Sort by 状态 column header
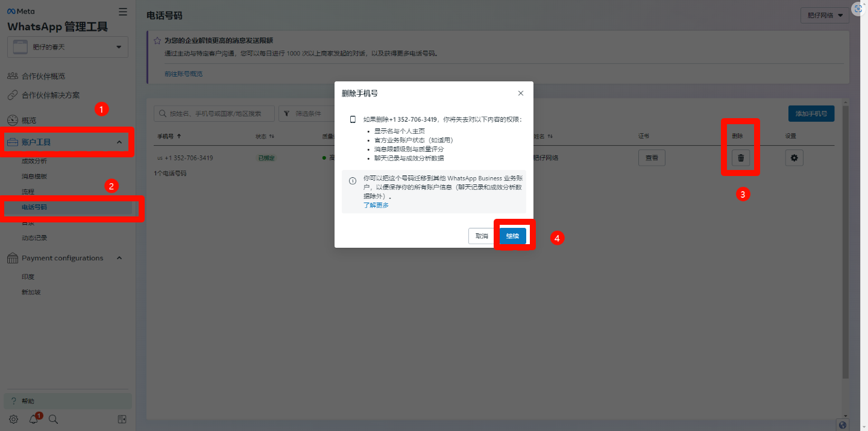 tap(265, 136)
